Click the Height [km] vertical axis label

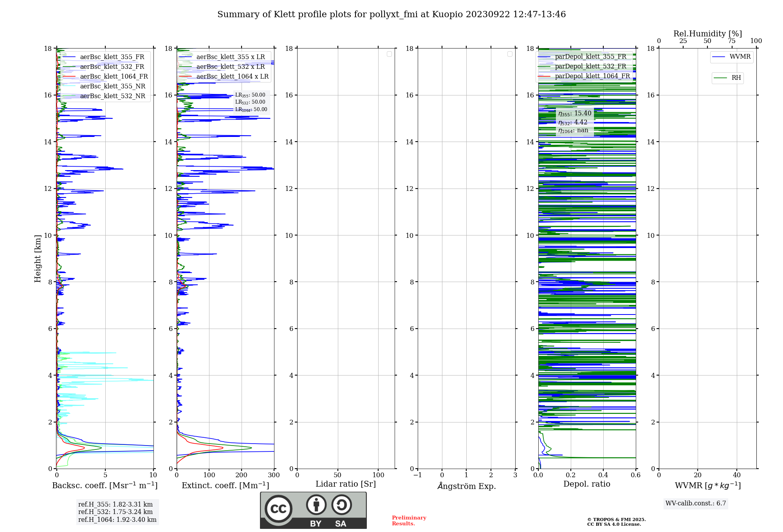[38, 259]
